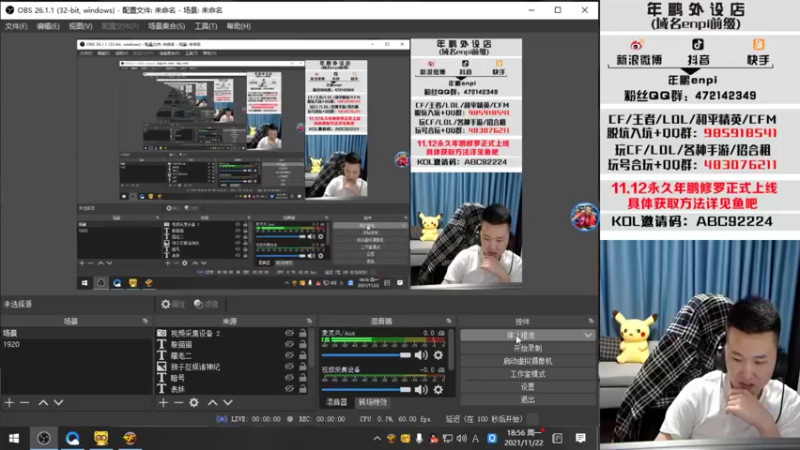The image size is (800, 450).
Task: Open the 工具(T) menu
Action: (206, 26)
